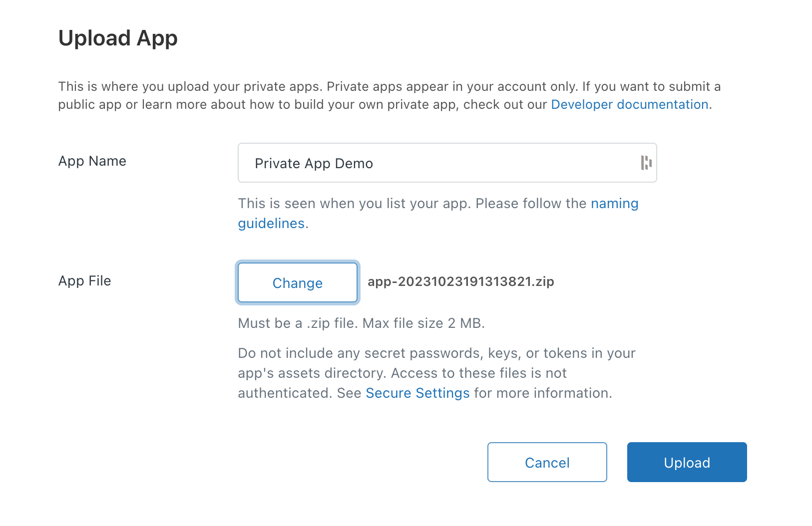Click the App Name label
Image resolution: width=812 pixels, height=526 pixels.
92,161
